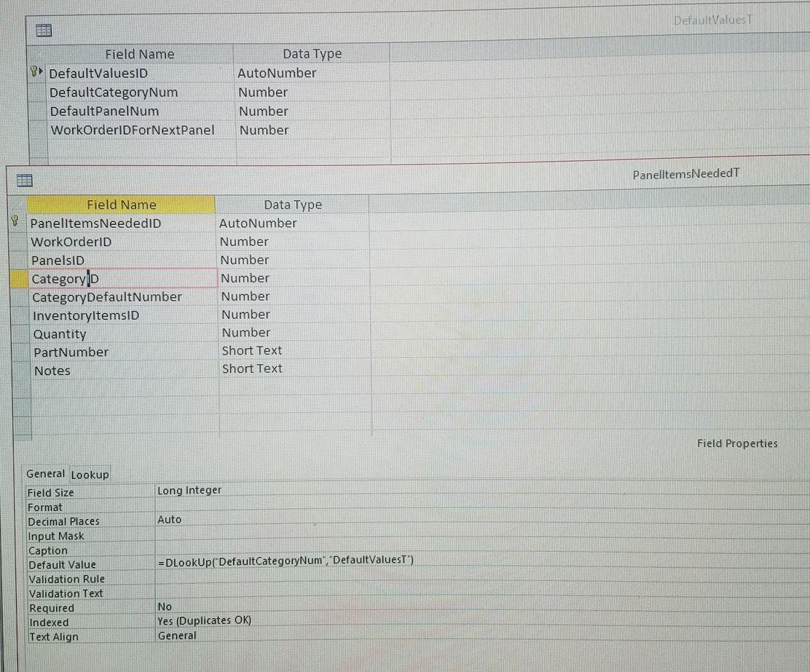Click the Default Value DLookUp expression
Image resolution: width=810 pixels, height=672 pixels.
pyautogui.click(x=286, y=561)
